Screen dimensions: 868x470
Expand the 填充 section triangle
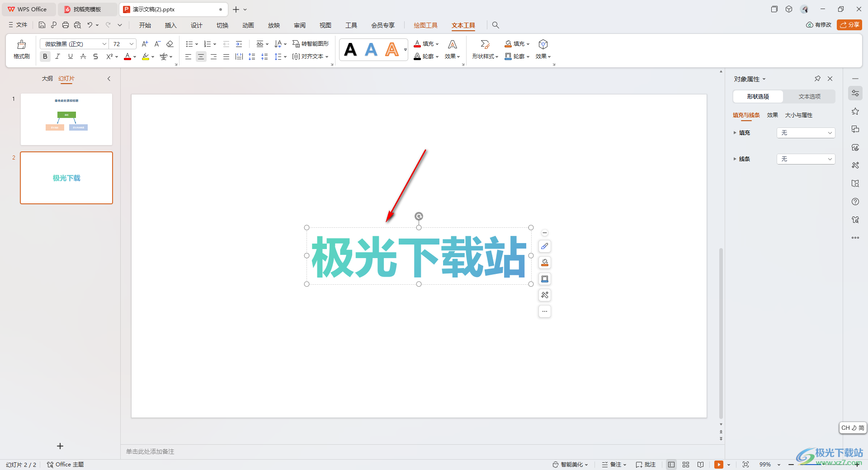point(735,133)
